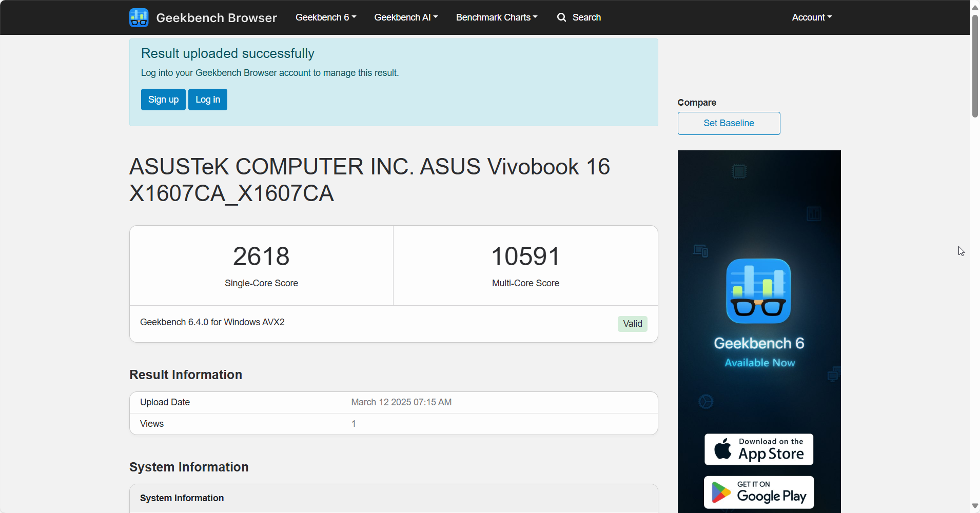Click the Search magnifier icon
Viewport: 980px width, 513px height.
[562, 17]
